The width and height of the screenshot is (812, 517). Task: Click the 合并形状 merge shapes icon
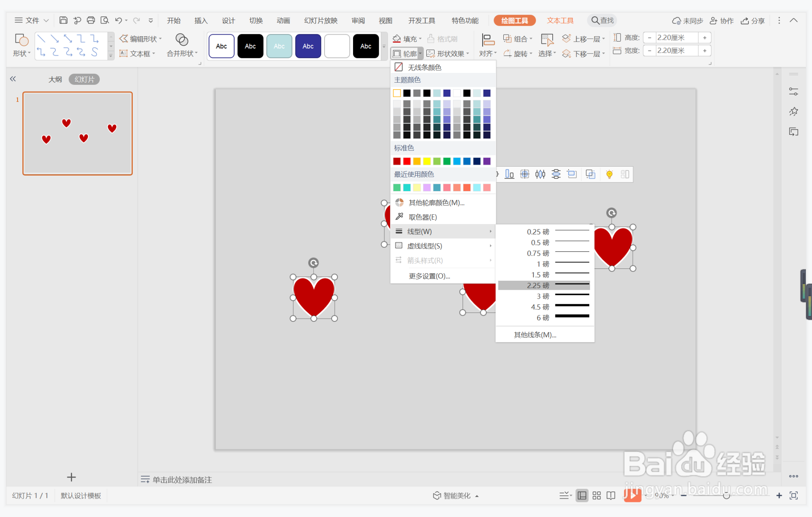pyautogui.click(x=182, y=40)
